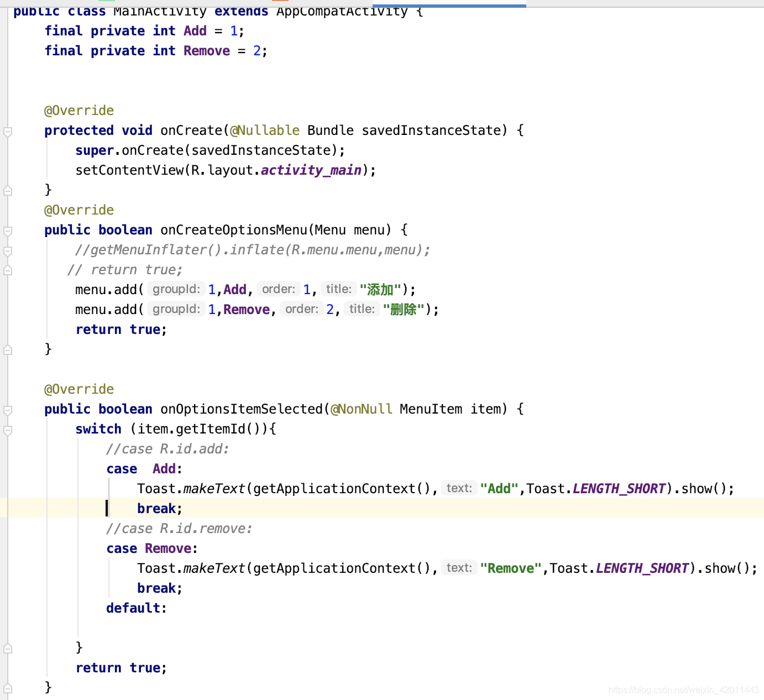The image size is (764, 700).
Task: Click the '//getMenuInflater().inflate' comment line
Action: pyautogui.click(x=253, y=250)
